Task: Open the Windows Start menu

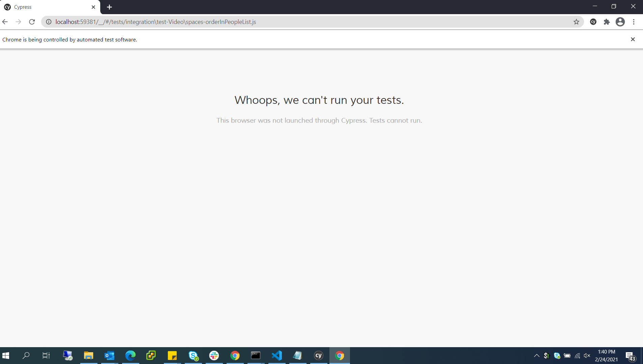Action: (x=6, y=356)
